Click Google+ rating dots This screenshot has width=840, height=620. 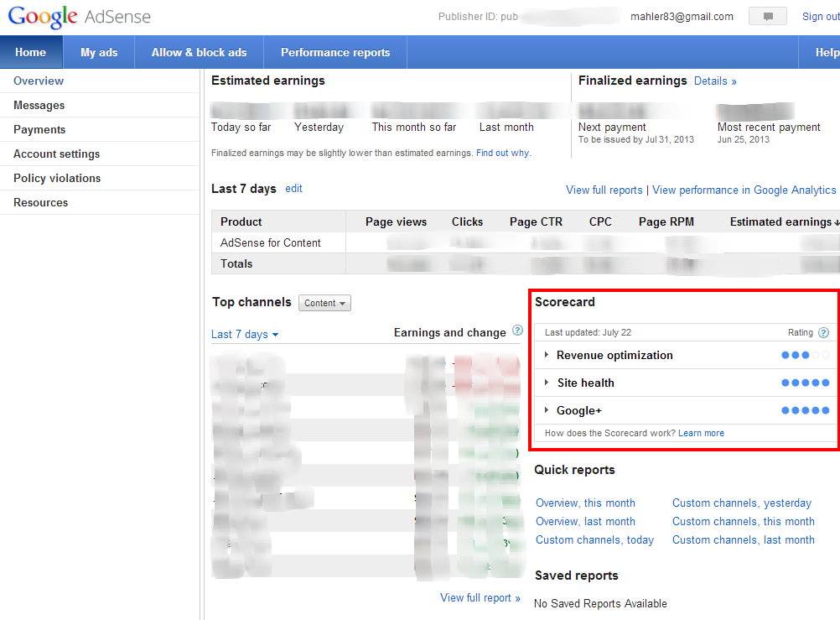(805, 411)
